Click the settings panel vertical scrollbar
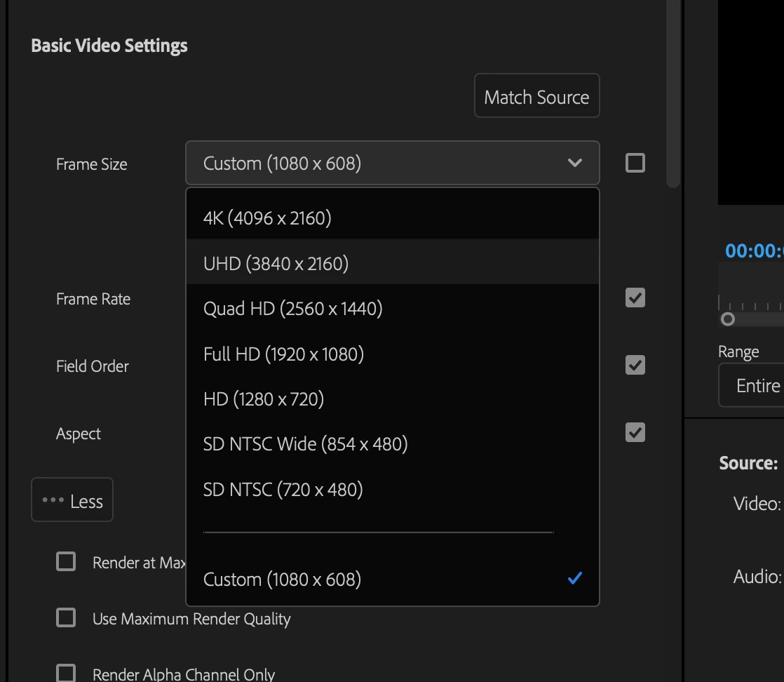 tap(673, 93)
